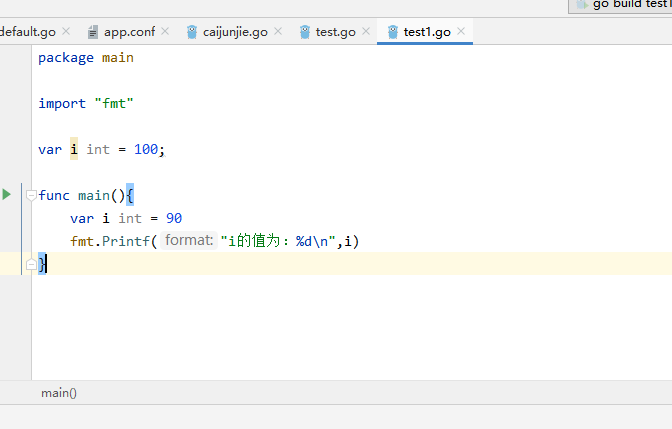This screenshot has width=672, height=429.
Task: Close the test1.go tab
Action: click(x=461, y=31)
